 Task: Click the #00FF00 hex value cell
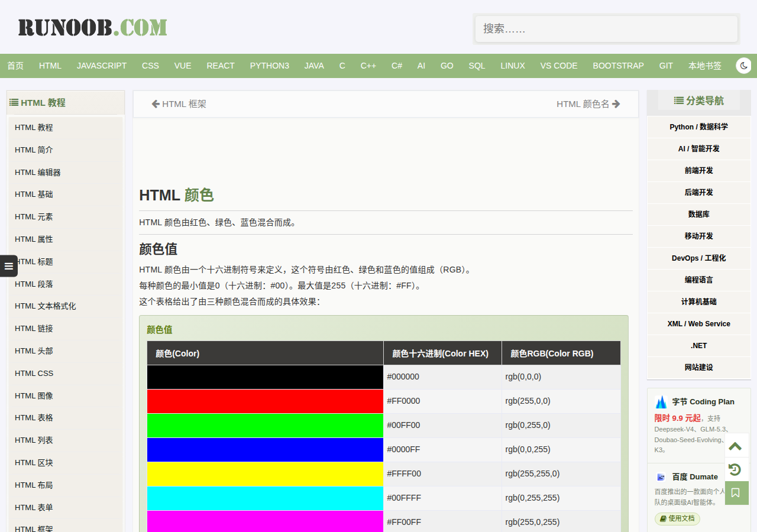coord(442,426)
